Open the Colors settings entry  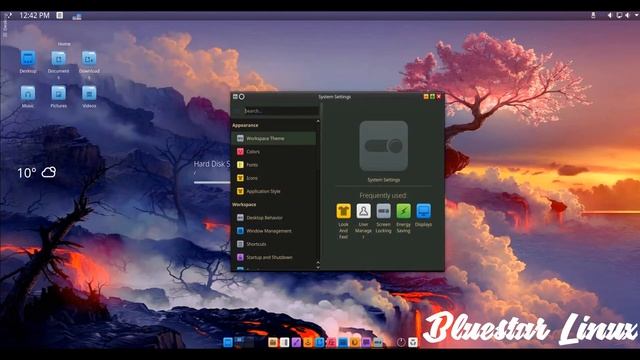click(x=274, y=151)
